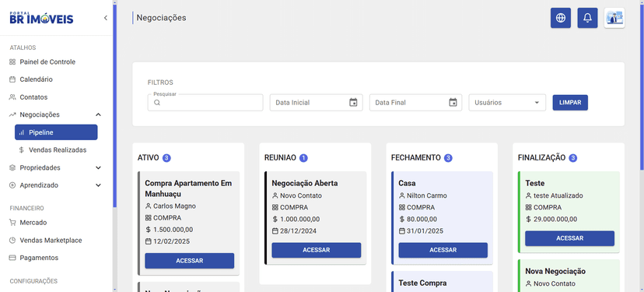Click the 29.000.000,00 value

[555, 220]
